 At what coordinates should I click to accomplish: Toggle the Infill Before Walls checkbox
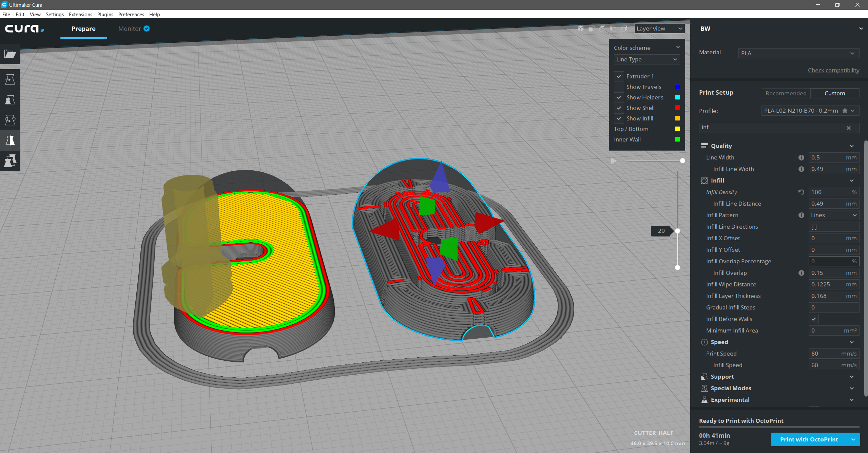[x=813, y=319]
